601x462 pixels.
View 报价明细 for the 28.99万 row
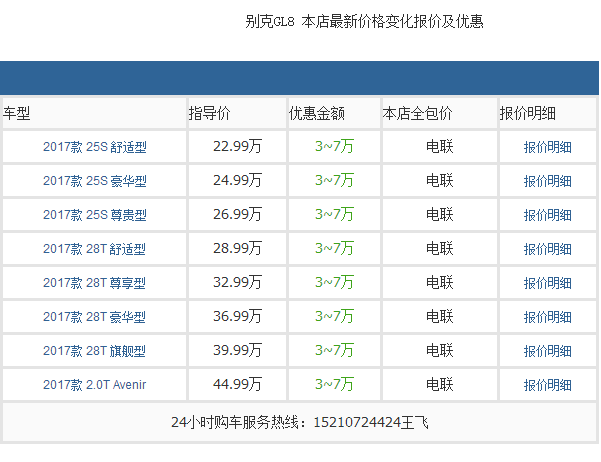click(548, 249)
